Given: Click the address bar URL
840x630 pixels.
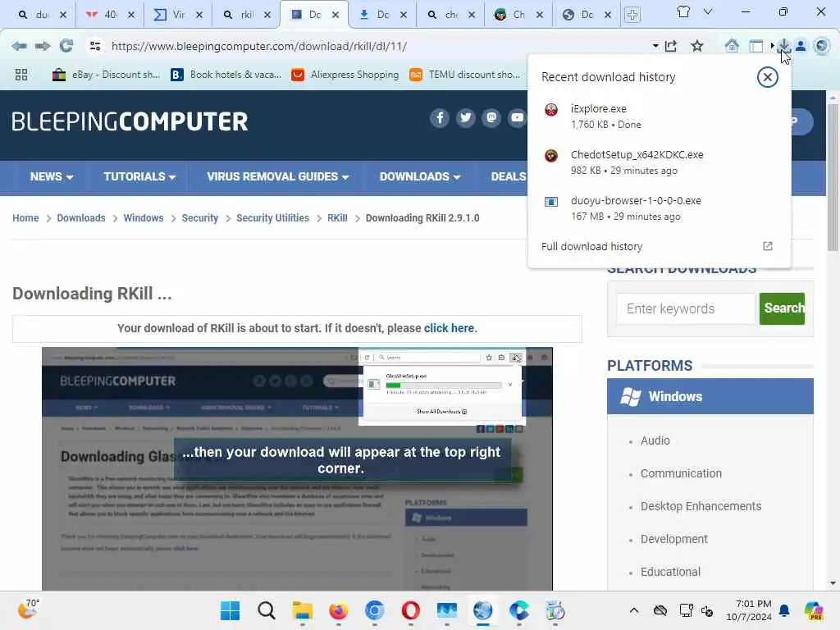Looking at the screenshot, I should coord(259,46).
